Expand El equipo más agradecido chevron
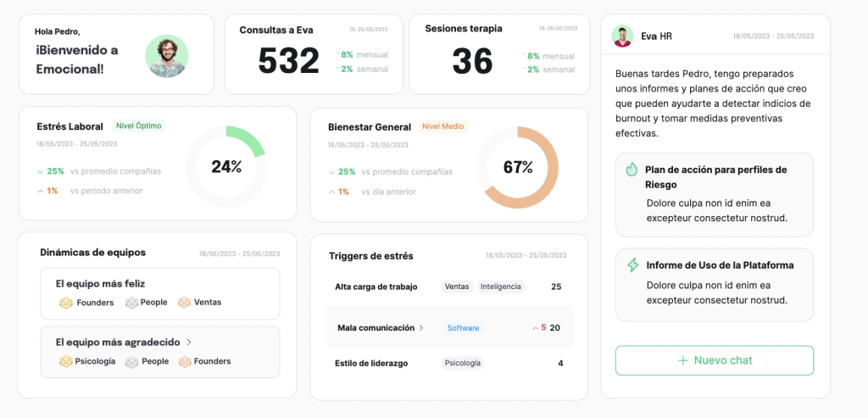This screenshot has height=418, width=868. [189, 343]
